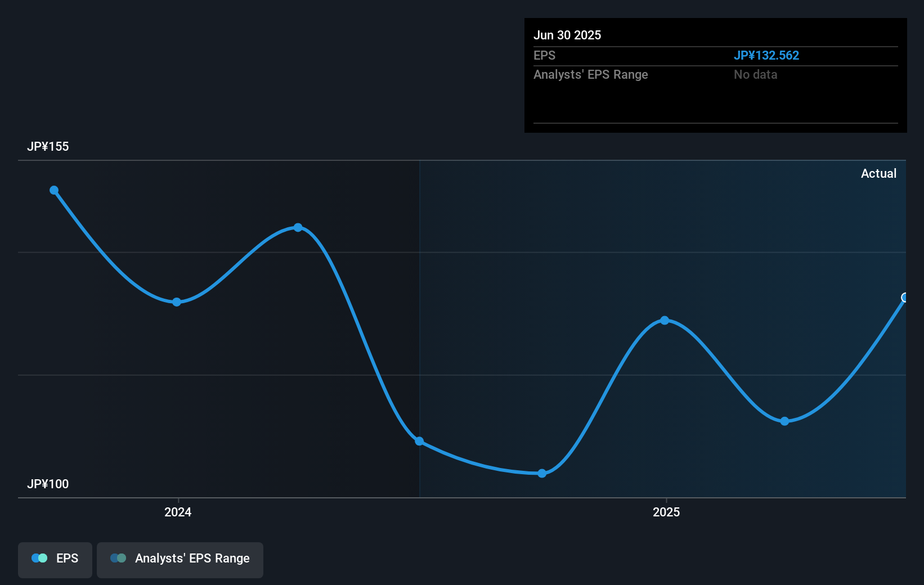Click the Jun 30 2025 tooltip date
Screen dimensions: 924x585
click(x=567, y=35)
